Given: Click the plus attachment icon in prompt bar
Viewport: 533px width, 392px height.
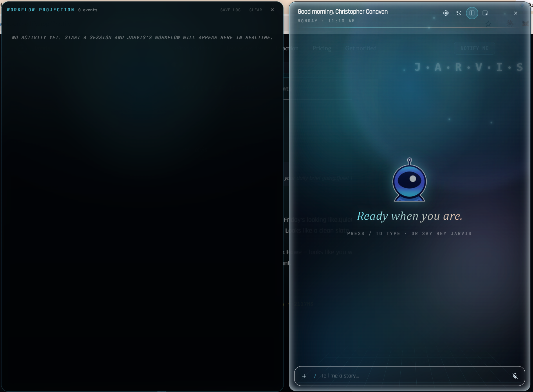Looking at the screenshot, I should (x=304, y=376).
